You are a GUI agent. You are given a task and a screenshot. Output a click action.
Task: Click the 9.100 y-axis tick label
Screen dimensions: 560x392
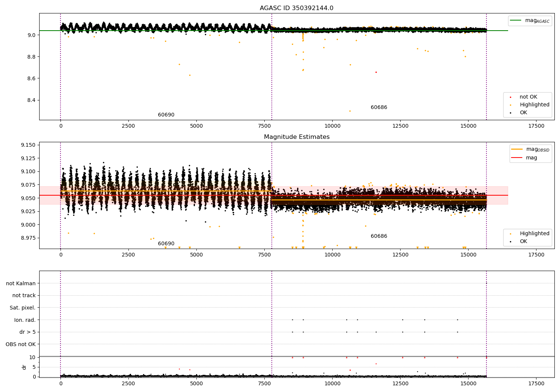click(28, 172)
